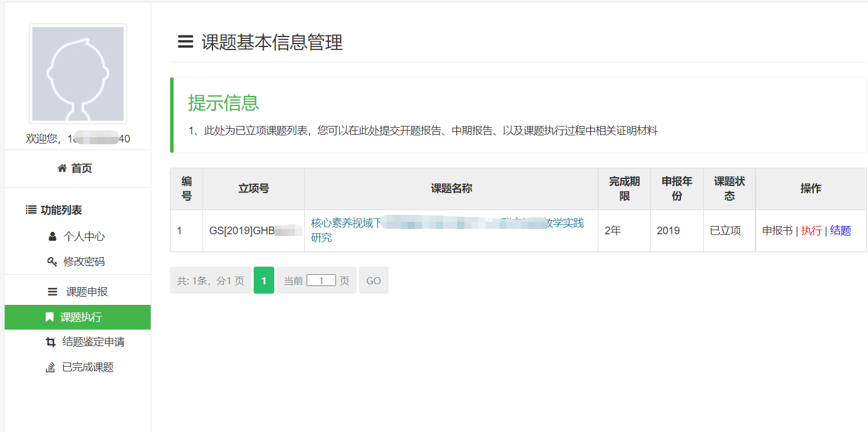
Task: Click the stack icon beside 已完成课题
Action: tap(51, 367)
